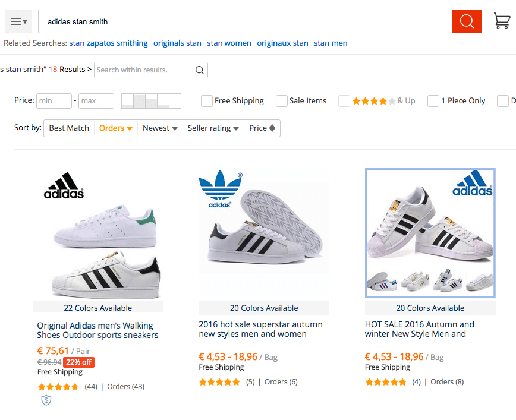Click the red search magnifier button
Image resolution: width=516 pixels, height=420 pixels.
[467, 21]
